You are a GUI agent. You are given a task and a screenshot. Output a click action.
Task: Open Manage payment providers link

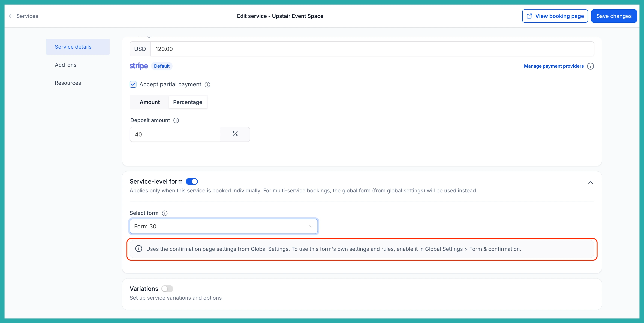[x=554, y=66]
